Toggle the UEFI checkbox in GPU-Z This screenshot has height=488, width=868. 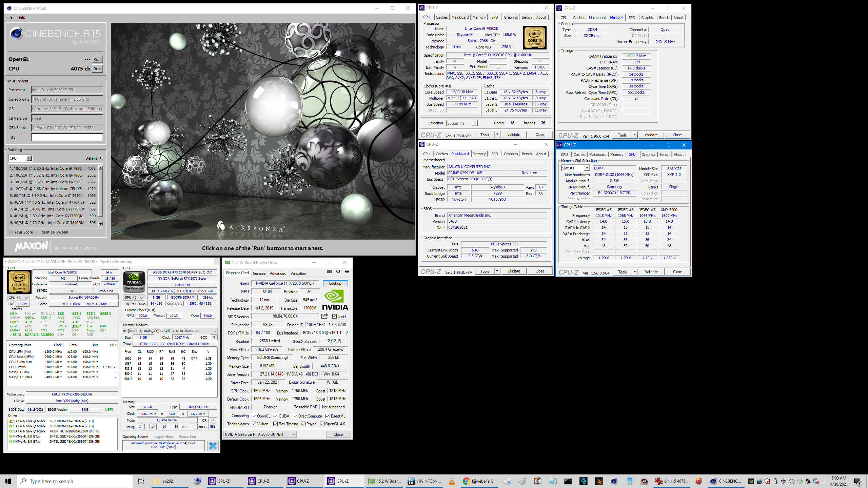335,316
